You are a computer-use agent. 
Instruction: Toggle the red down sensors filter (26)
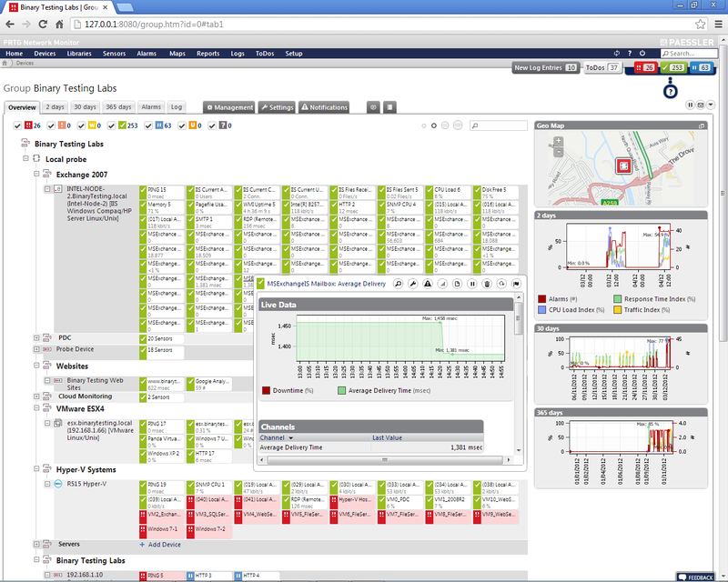pos(17,125)
